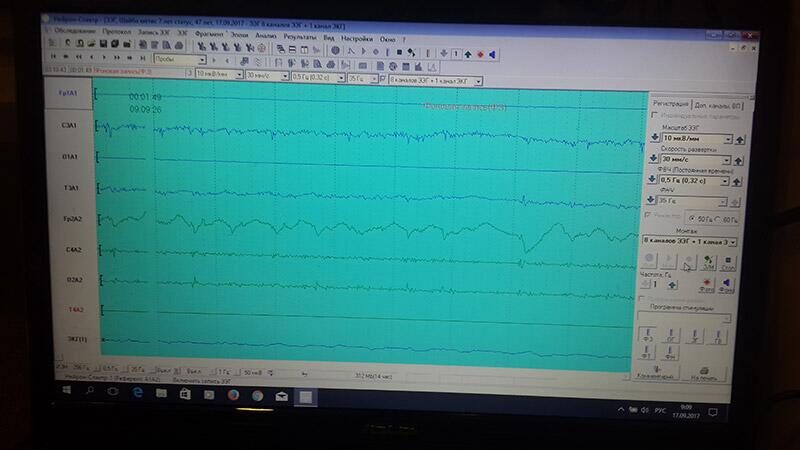Viewport: 800px width, 450px height.
Task: Open Microsoft Edge from the taskbar
Action: (x=138, y=392)
